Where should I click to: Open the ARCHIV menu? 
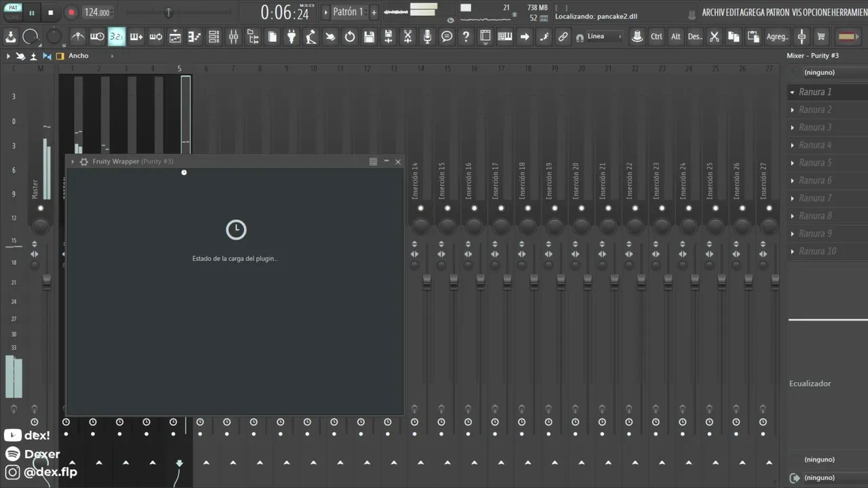[x=713, y=12]
